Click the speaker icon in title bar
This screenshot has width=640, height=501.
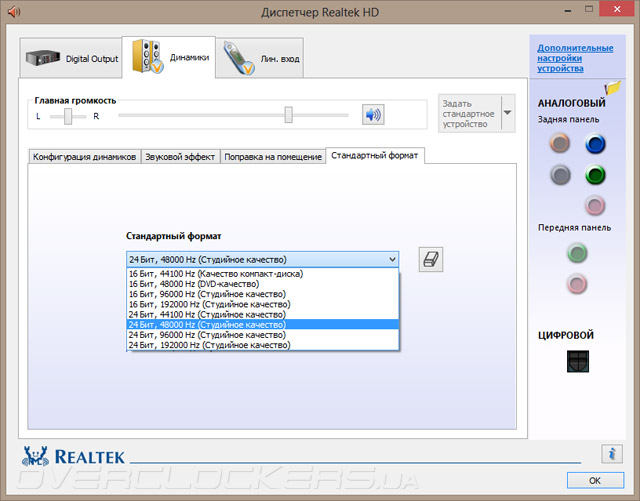(x=14, y=11)
